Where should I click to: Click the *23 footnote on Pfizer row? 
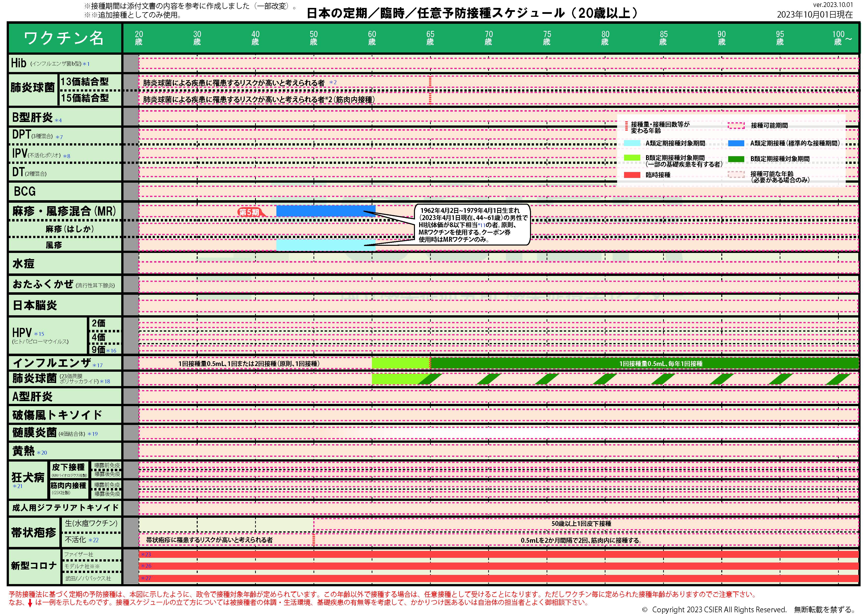[145, 554]
